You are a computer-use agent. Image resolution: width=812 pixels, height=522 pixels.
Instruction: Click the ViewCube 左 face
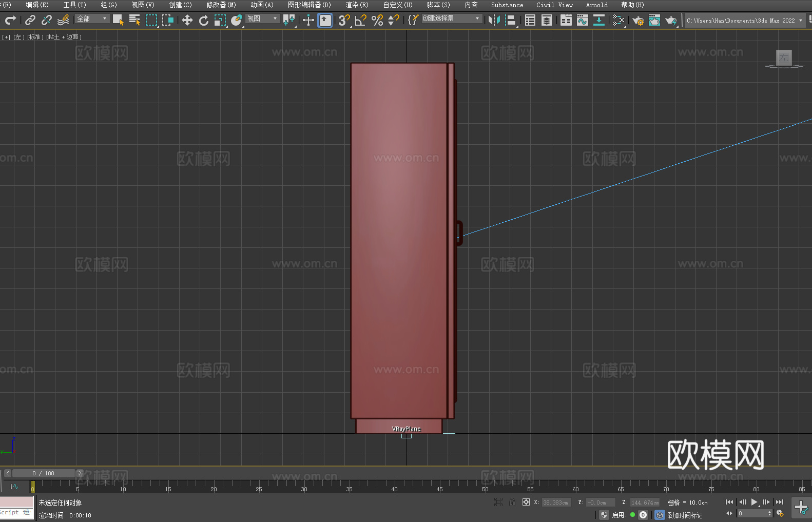(x=784, y=57)
